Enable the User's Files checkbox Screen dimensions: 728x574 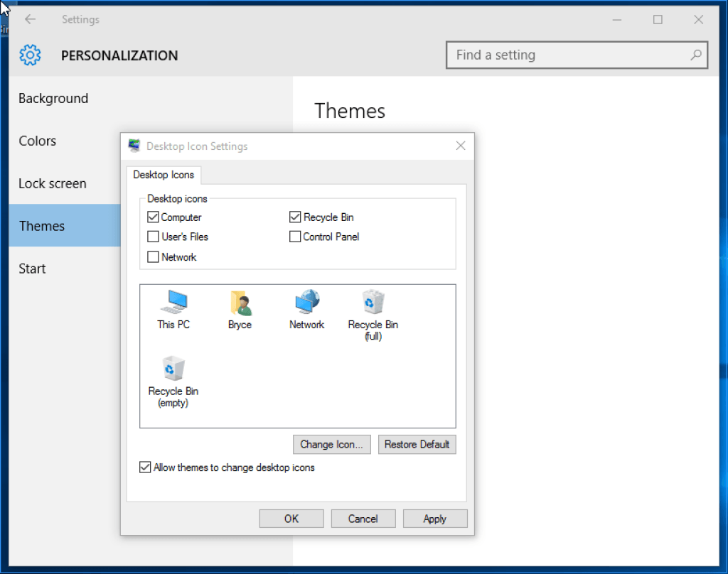pos(153,237)
